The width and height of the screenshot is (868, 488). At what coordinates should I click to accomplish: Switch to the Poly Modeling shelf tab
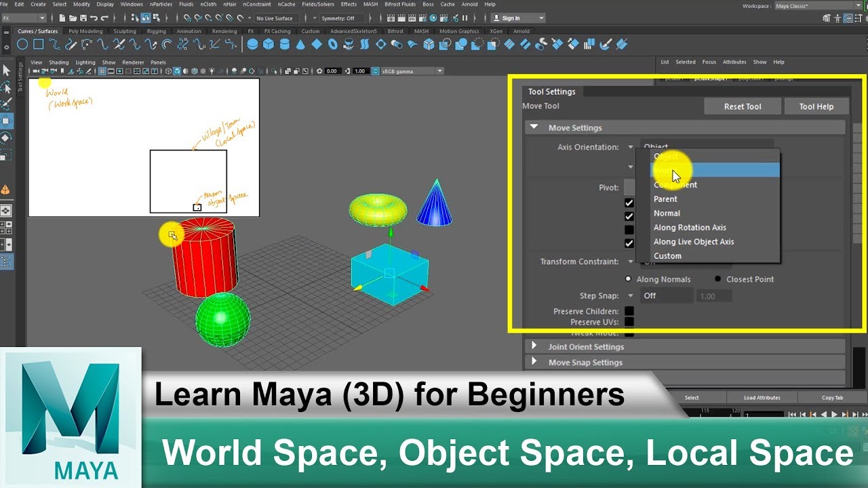point(85,31)
